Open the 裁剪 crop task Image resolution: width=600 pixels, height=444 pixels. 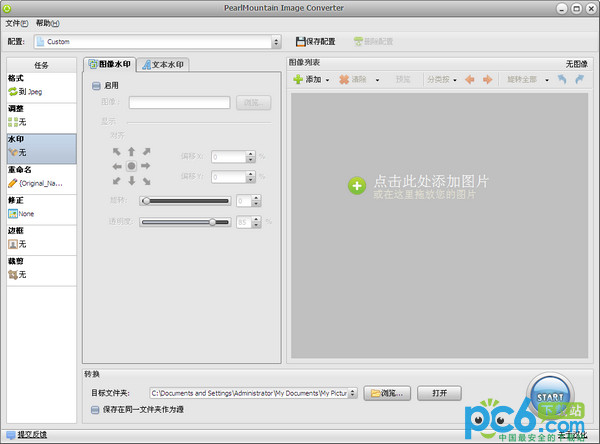click(41, 271)
